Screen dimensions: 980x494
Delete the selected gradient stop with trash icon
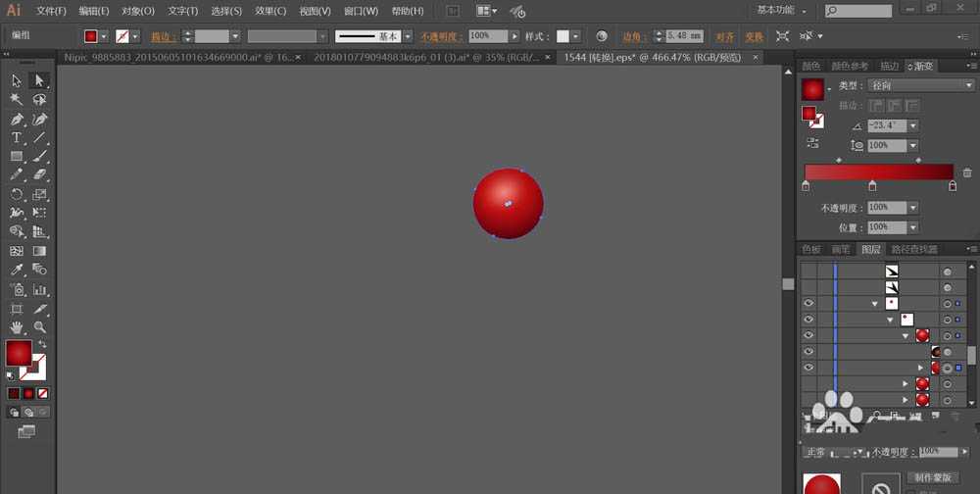(x=967, y=173)
